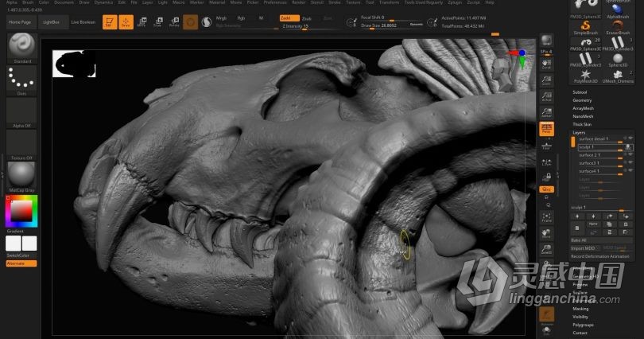
Task: Toggle visibility of surface 2 1 layer
Action: pos(630,154)
